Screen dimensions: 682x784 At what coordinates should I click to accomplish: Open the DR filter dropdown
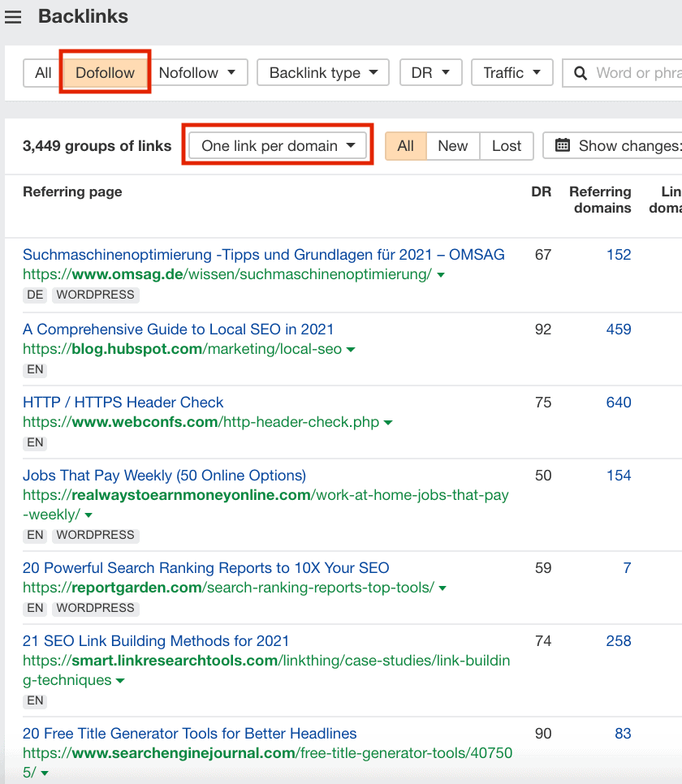(431, 72)
